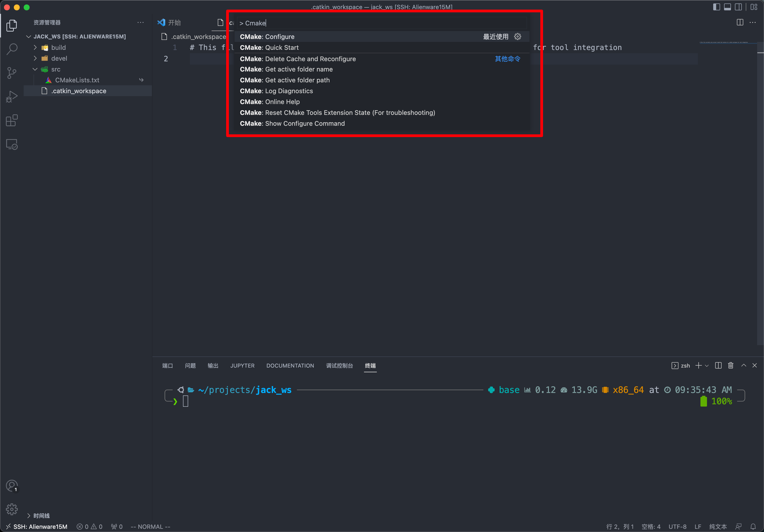Switch to the DOCUMENTATION panel tab

(290, 366)
